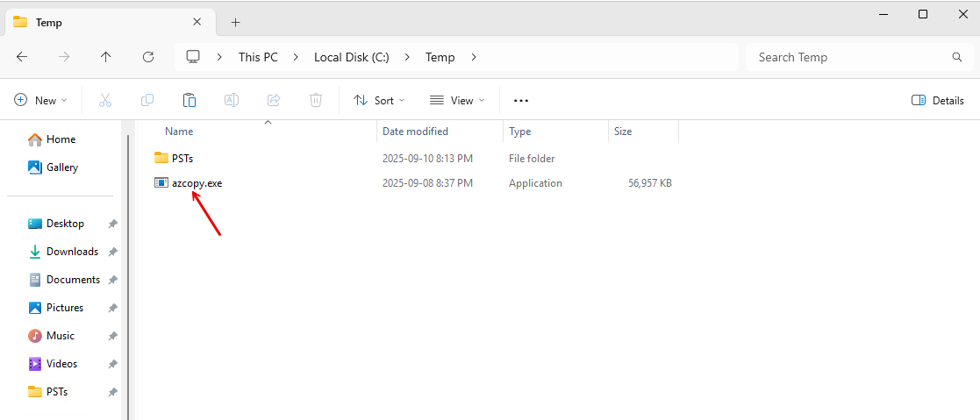Open the View layout dropdown
The height and width of the screenshot is (420, 980).
coord(457,100)
